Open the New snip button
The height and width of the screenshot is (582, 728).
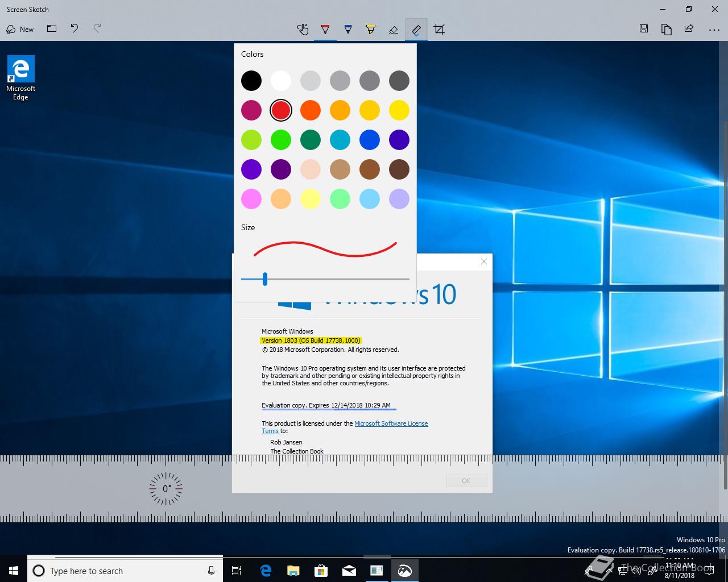(20, 29)
